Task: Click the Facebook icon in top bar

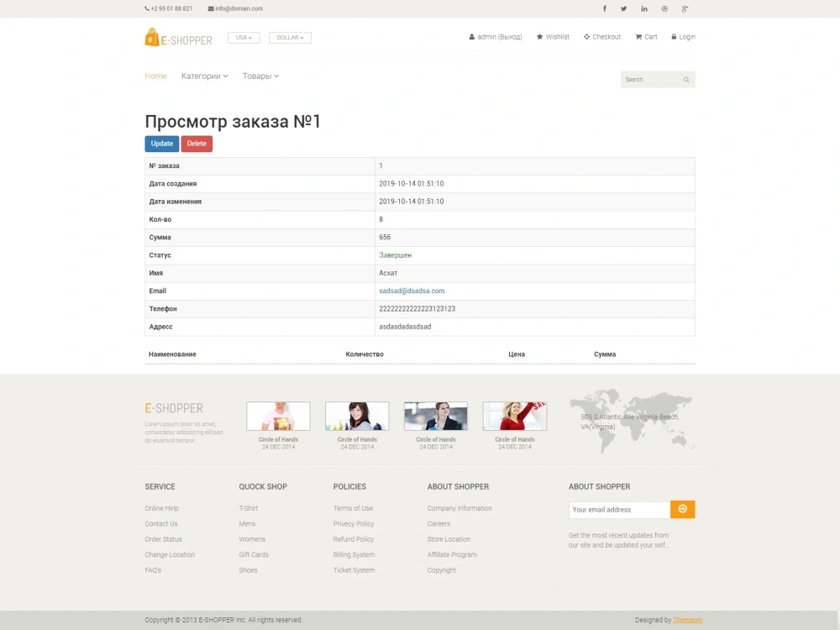Action: click(x=604, y=8)
